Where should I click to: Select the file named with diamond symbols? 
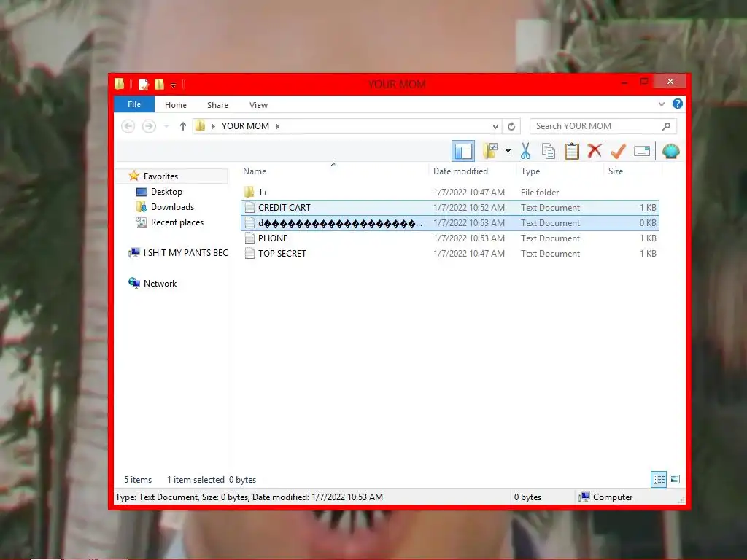pyautogui.click(x=449, y=223)
